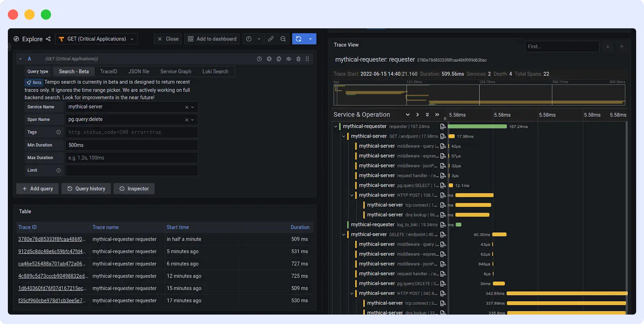Open trace 912d5c8dc48e6c59bfc47fd4 link
The height and width of the screenshot is (324, 644).
[52, 251]
